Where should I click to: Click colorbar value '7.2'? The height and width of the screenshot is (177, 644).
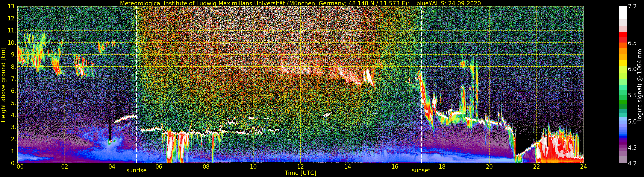pos(632,6)
